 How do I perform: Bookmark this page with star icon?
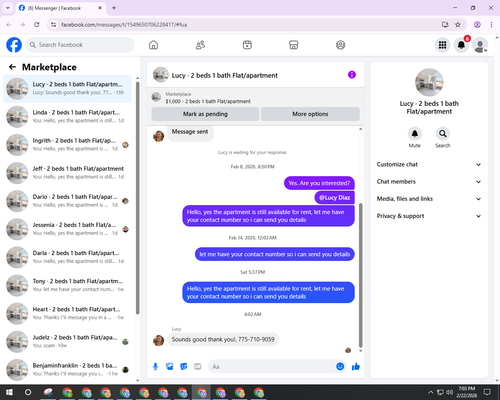[458, 24]
